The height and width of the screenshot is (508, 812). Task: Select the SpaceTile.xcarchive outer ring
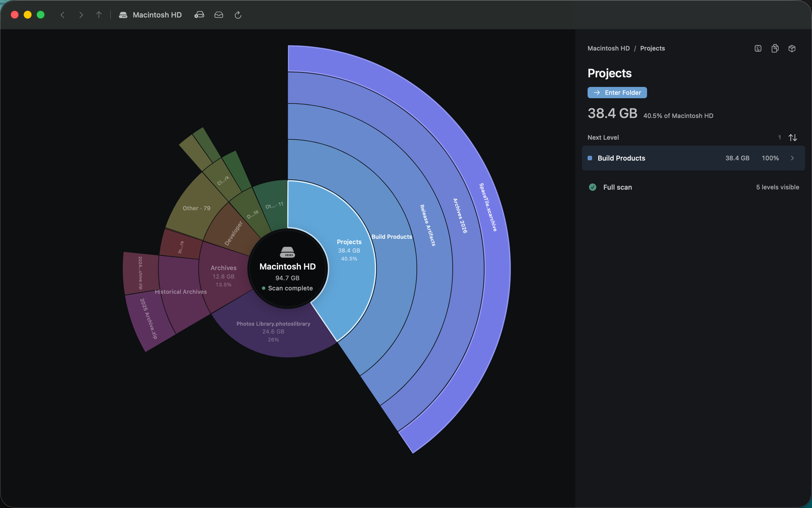488,207
